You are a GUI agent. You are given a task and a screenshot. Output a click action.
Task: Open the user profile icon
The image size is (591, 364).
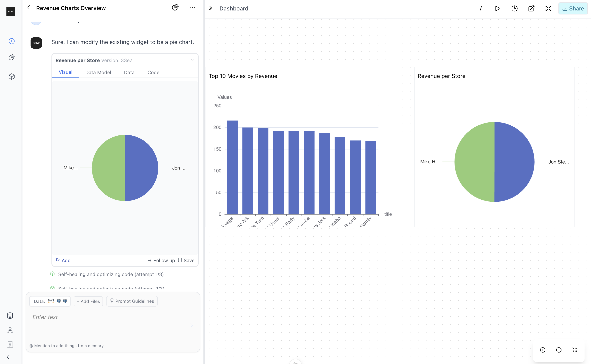click(10, 330)
